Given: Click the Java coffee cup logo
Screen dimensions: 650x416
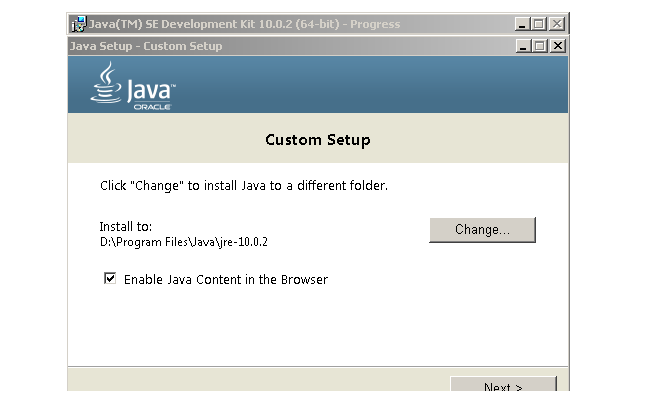Looking at the screenshot, I should 106,82.
